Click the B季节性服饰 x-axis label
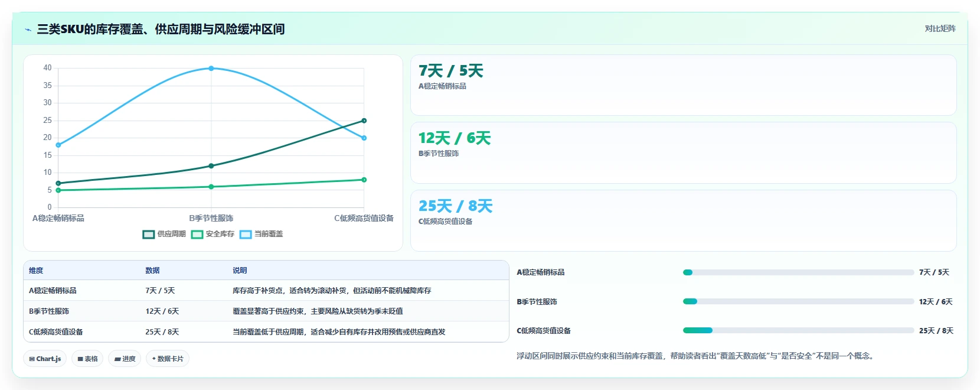 tap(211, 219)
